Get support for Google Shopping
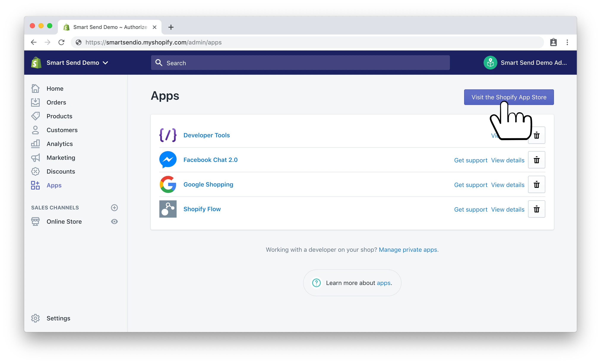 tap(471, 185)
